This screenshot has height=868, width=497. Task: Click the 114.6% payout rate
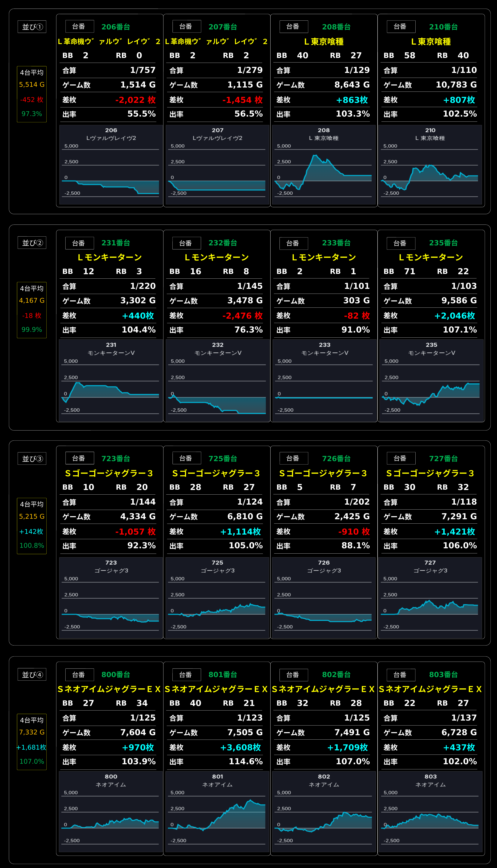[246, 761]
